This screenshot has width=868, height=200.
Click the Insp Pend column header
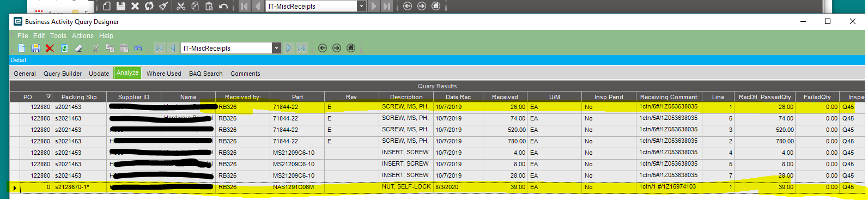coord(609,97)
